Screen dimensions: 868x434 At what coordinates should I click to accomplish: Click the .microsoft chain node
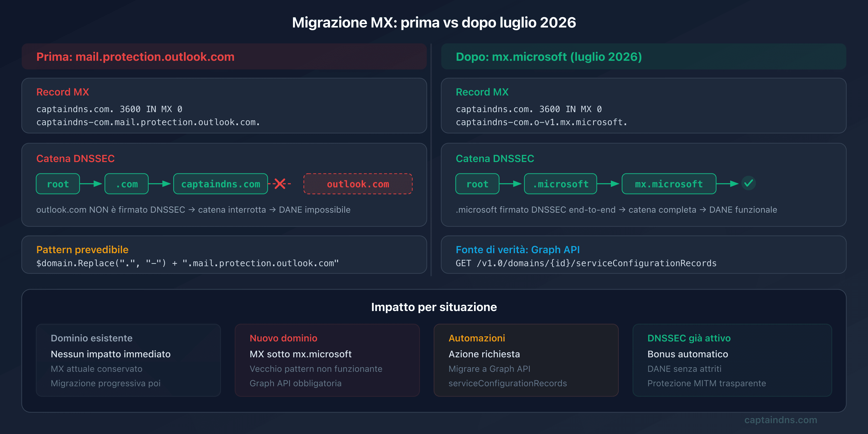pyautogui.click(x=560, y=184)
